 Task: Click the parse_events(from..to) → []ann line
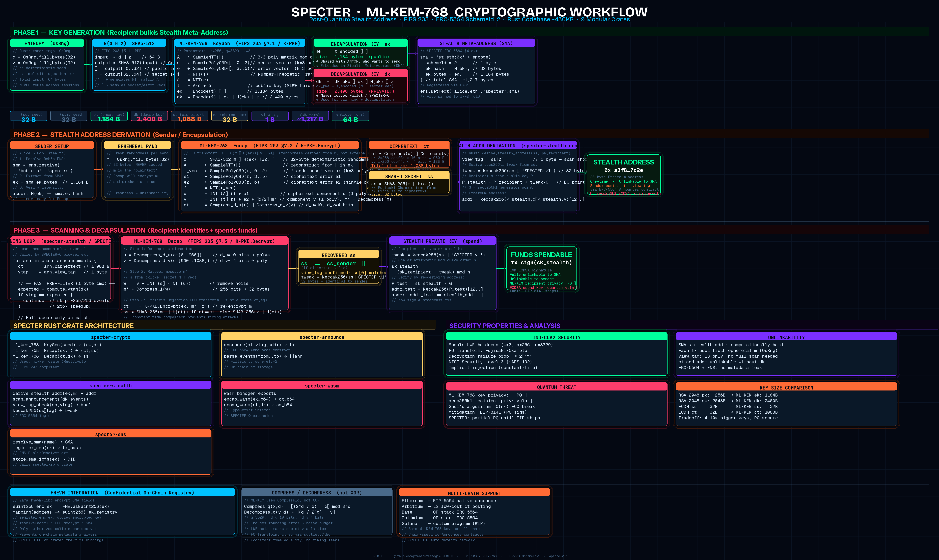click(263, 356)
